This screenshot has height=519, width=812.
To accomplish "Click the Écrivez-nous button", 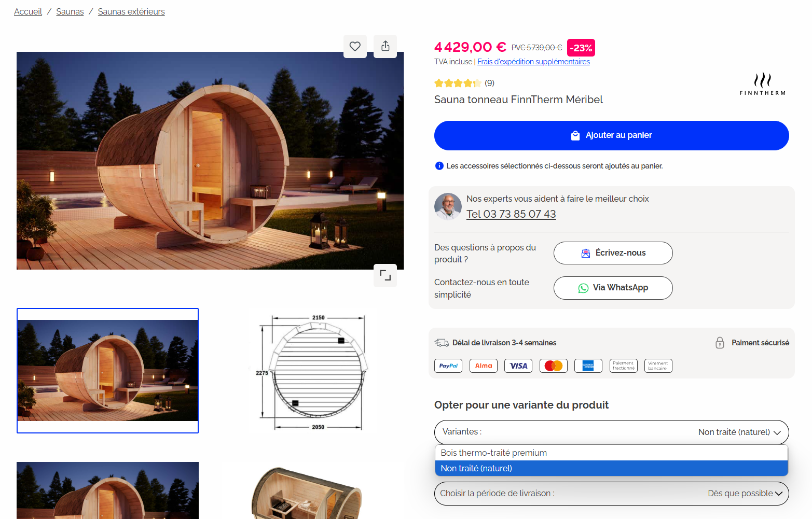I will pos(613,253).
